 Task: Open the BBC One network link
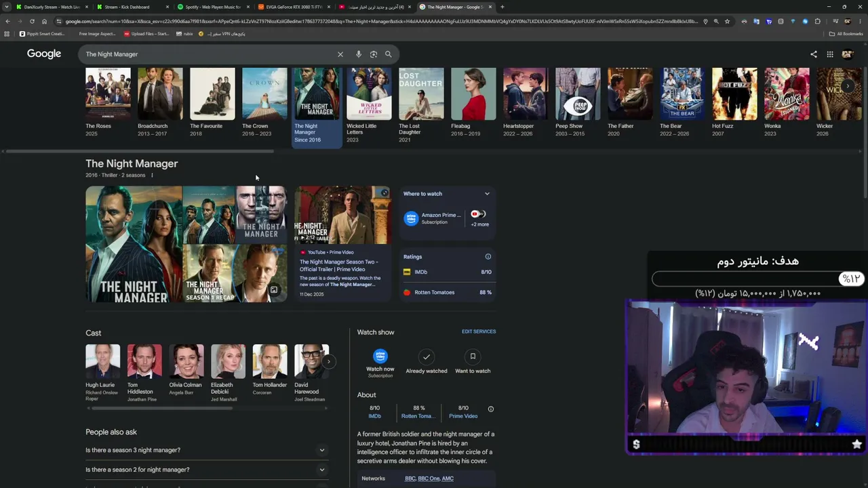click(429, 479)
